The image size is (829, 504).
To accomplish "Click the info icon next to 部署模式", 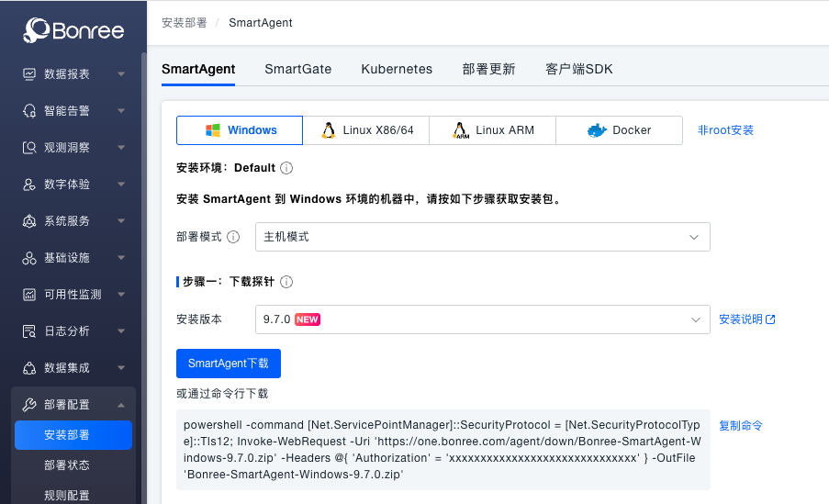I will (233, 237).
